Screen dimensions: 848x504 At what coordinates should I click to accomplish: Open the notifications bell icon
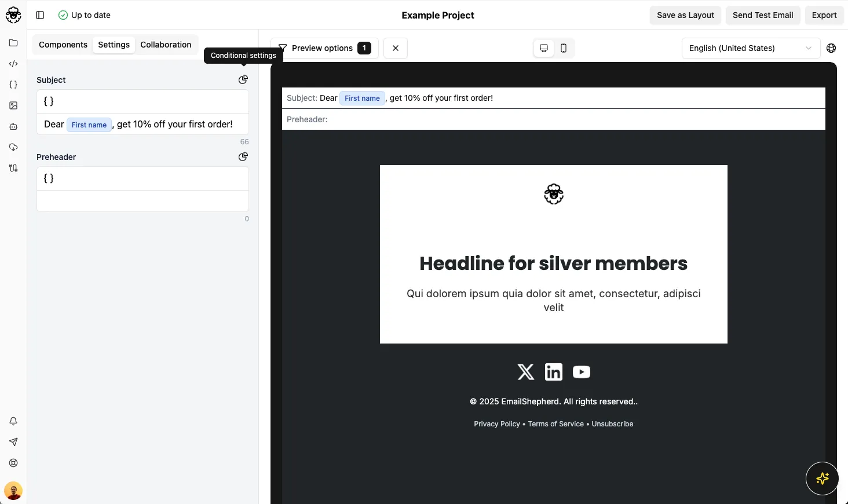click(13, 421)
